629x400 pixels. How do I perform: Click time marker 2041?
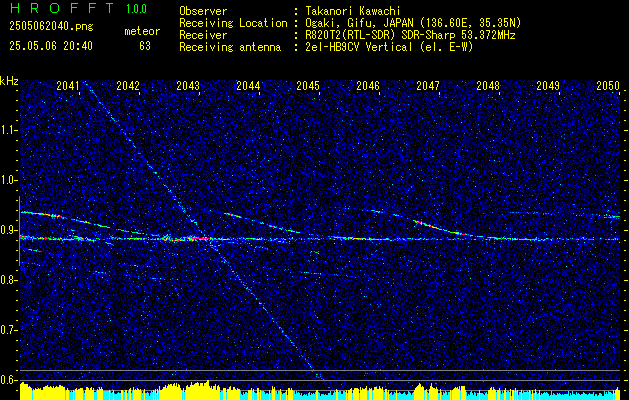point(68,86)
